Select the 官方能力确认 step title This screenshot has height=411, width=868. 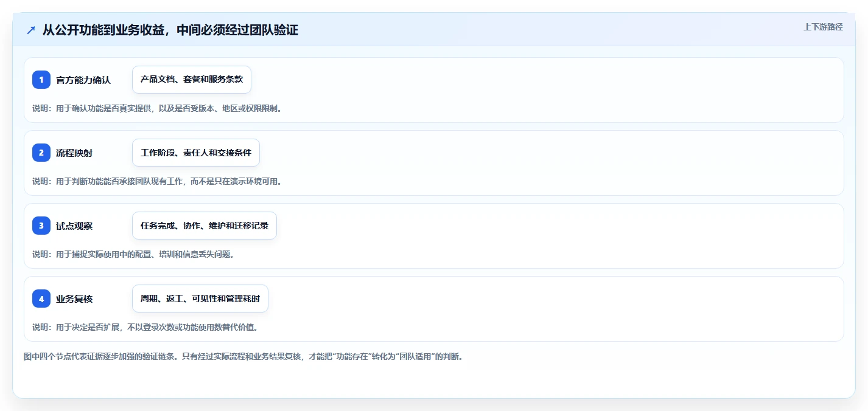tap(83, 80)
